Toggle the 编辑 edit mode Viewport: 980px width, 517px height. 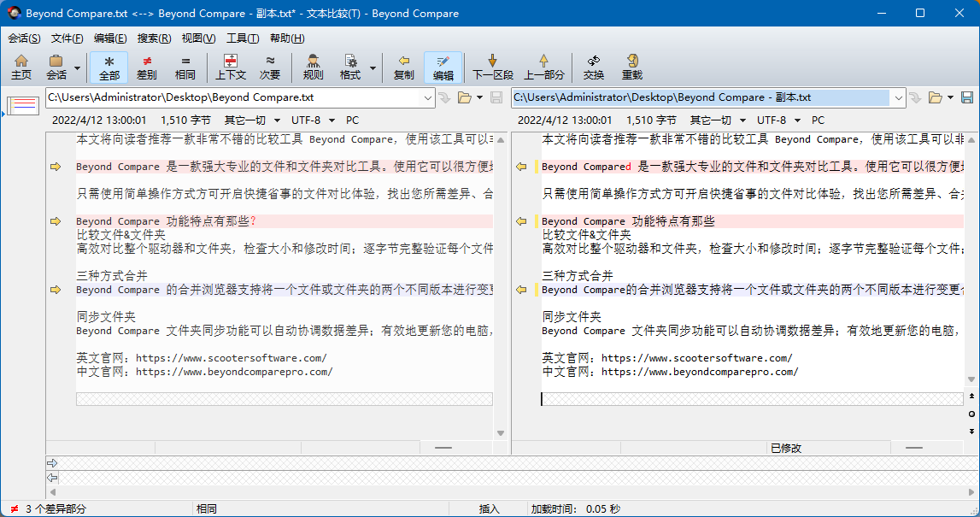tap(443, 67)
